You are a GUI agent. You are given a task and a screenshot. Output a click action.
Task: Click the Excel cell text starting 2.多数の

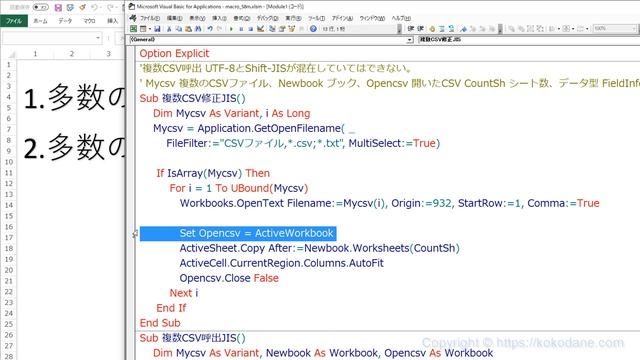tap(73, 147)
